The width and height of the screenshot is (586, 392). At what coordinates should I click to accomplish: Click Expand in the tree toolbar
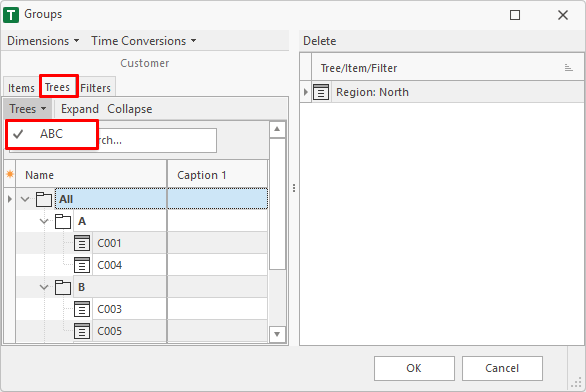[80, 109]
